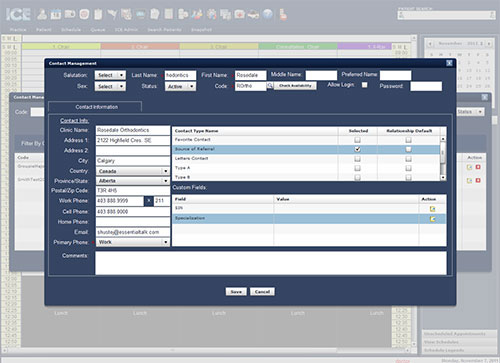
Task: Click the test tubes icon in the toolbar
Action: [197, 14]
